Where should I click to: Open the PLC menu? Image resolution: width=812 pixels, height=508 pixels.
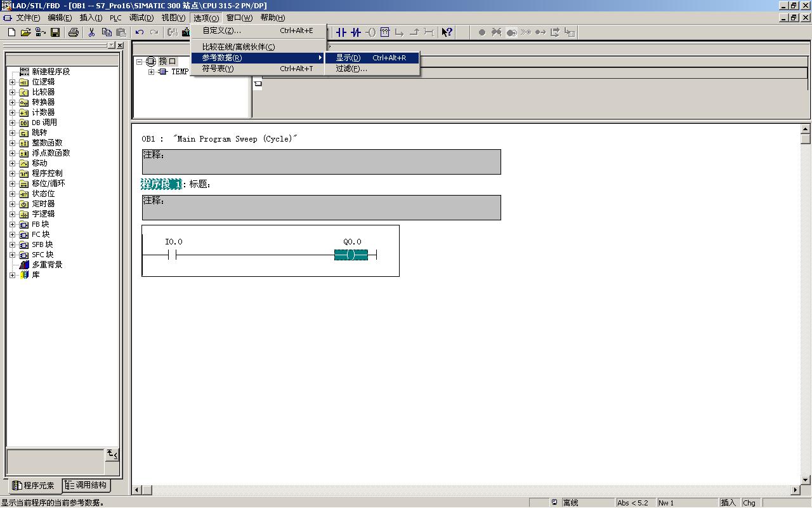pos(115,18)
